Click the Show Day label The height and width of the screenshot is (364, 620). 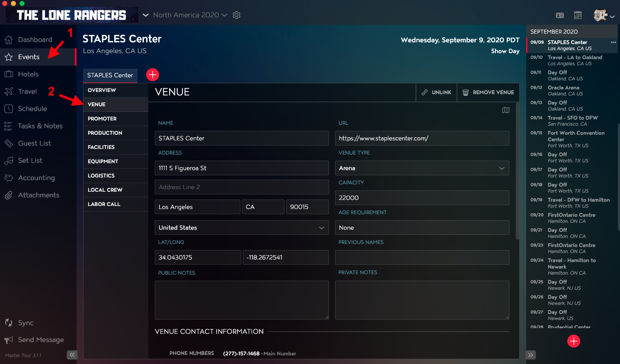pos(505,51)
